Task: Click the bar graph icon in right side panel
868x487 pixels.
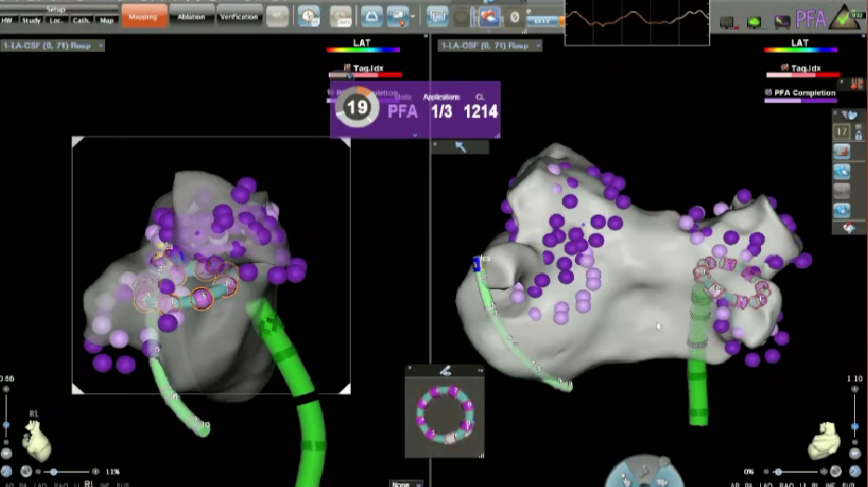Action: pos(841,151)
